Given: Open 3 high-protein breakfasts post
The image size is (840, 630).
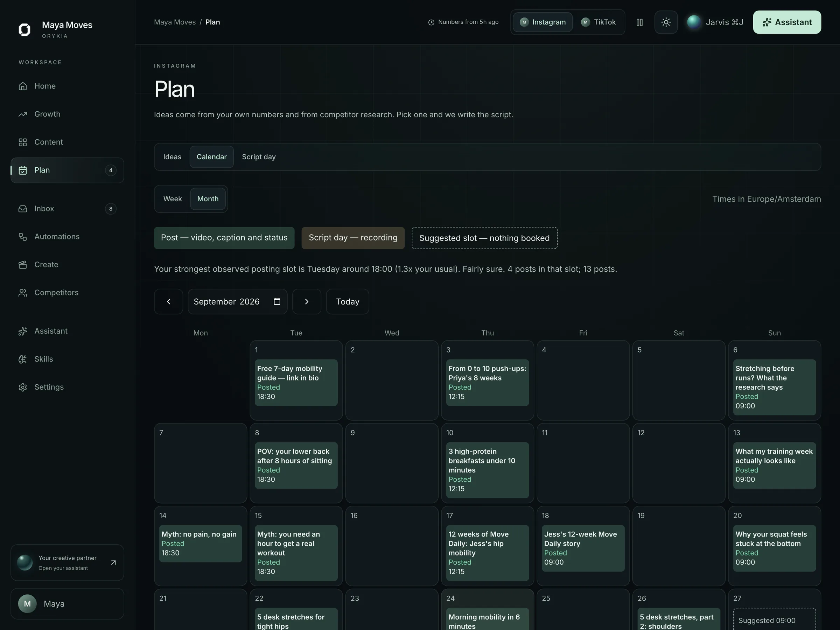Looking at the screenshot, I should point(487,470).
